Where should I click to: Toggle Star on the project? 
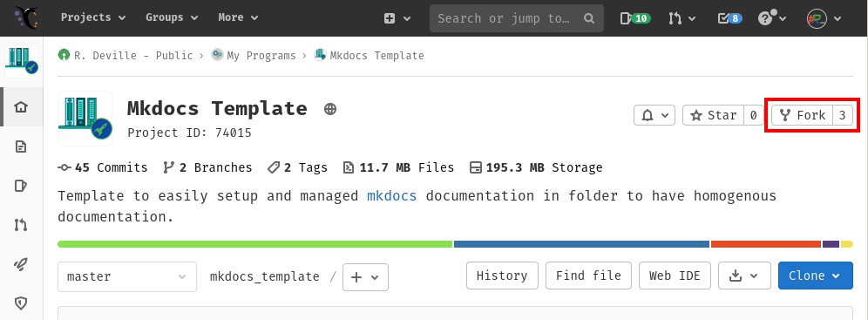point(714,115)
